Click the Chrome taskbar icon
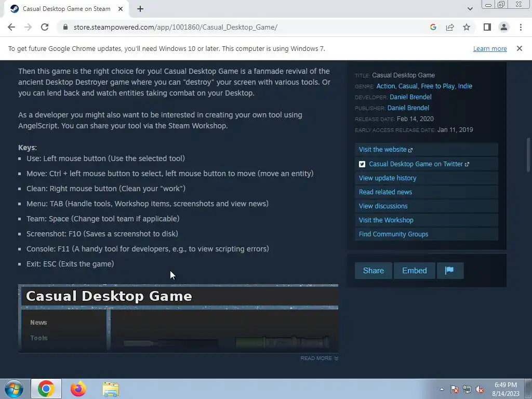The height and width of the screenshot is (399, 532). click(x=46, y=389)
